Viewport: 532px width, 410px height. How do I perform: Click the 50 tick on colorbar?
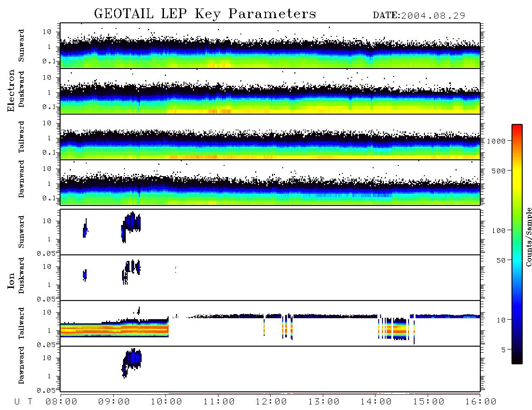tap(501, 260)
